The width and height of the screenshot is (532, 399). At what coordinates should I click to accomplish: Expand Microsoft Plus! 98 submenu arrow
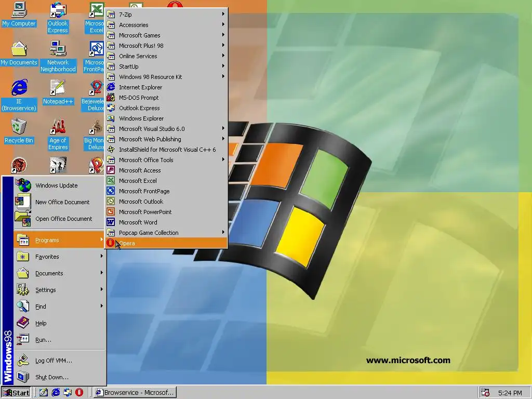[223, 45]
